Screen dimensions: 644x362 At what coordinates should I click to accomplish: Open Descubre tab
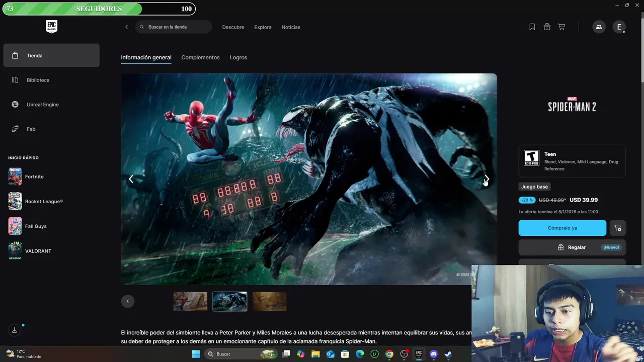233,27
